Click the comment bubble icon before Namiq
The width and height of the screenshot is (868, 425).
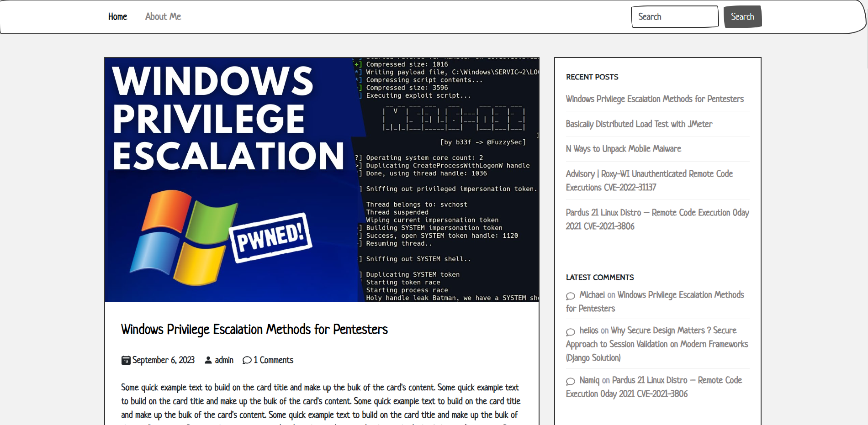(570, 381)
